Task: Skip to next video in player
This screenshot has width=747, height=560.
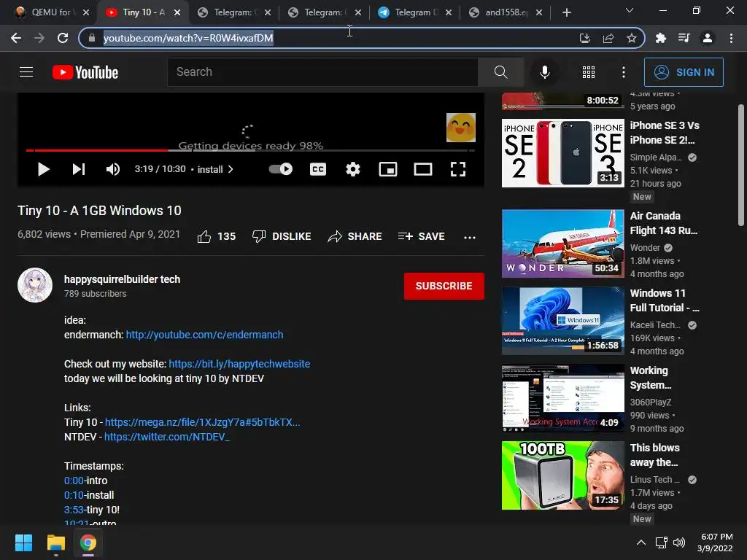Action: tap(79, 169)
